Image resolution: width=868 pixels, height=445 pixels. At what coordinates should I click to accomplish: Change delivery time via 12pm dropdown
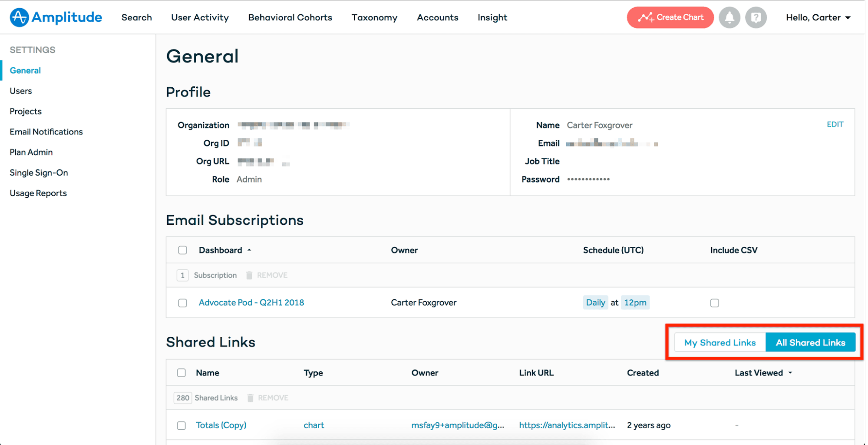tap(635, 302)
